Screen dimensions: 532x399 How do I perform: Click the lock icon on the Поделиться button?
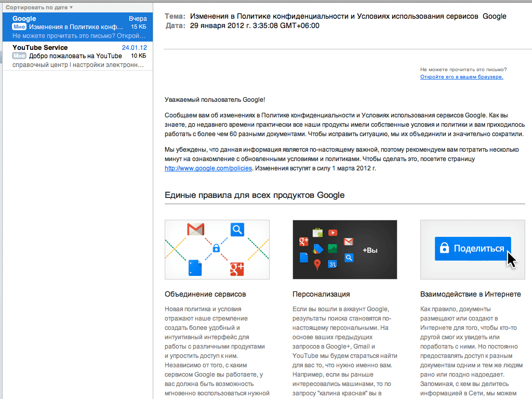point(444,248)
